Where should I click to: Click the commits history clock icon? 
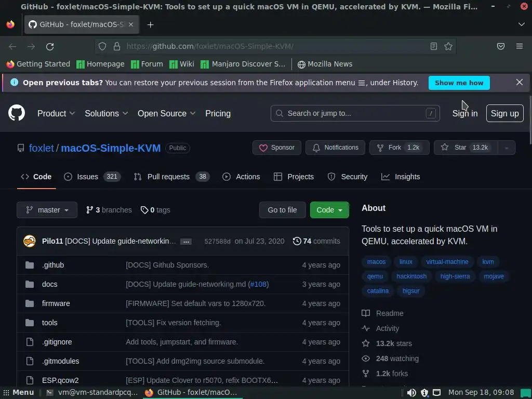point(297,241)
